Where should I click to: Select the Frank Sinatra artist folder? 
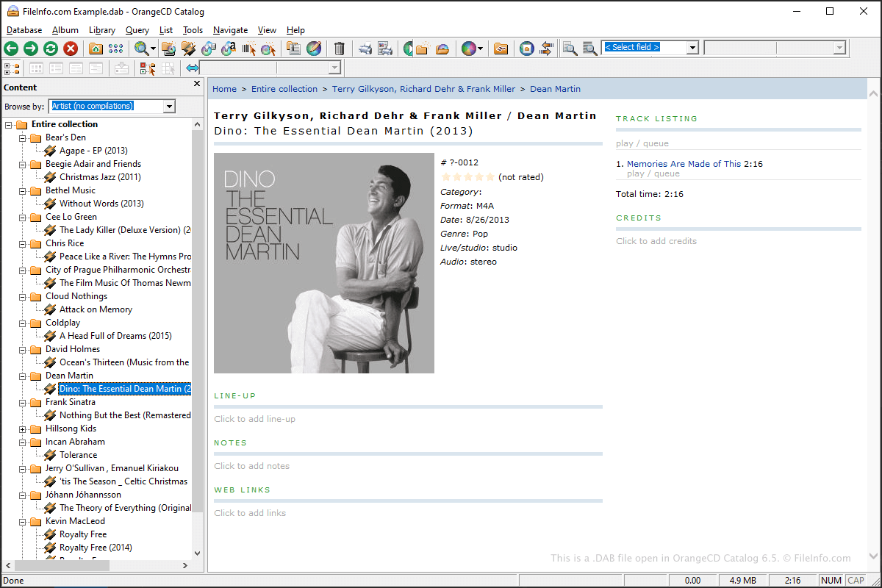[71, 402]
